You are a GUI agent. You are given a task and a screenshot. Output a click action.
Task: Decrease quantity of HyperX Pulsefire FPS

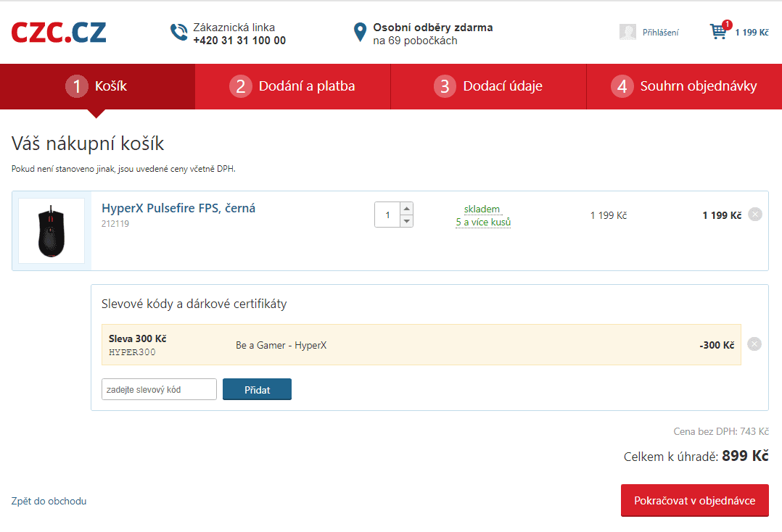pyautogui.click(x=407, y=221)
